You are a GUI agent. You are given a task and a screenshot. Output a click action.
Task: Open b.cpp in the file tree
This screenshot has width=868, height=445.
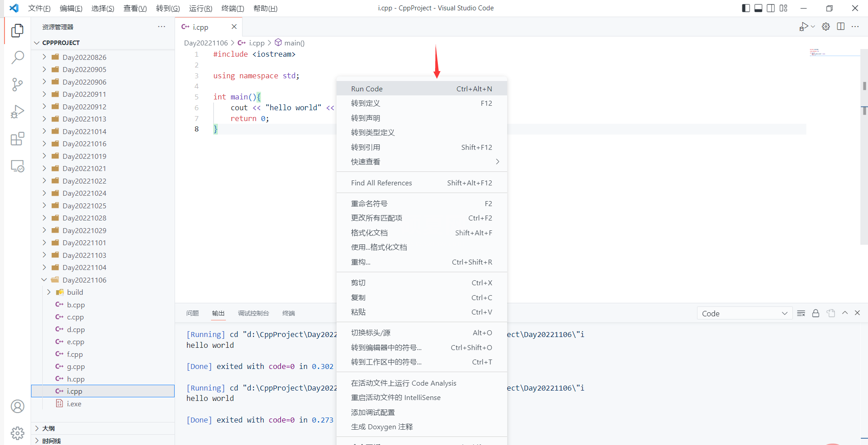103,305
